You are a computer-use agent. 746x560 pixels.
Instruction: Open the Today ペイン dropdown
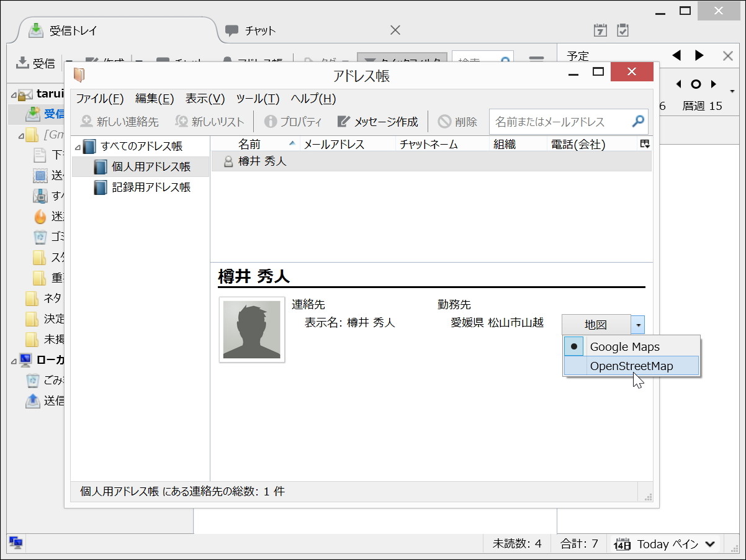[x=709, y=544]
